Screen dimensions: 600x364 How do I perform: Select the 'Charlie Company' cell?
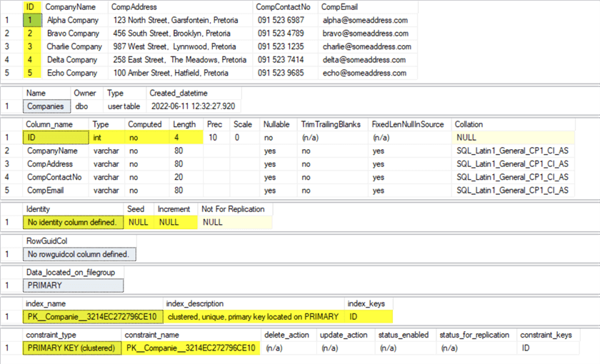pyautogui.click(x=74, y=46)
